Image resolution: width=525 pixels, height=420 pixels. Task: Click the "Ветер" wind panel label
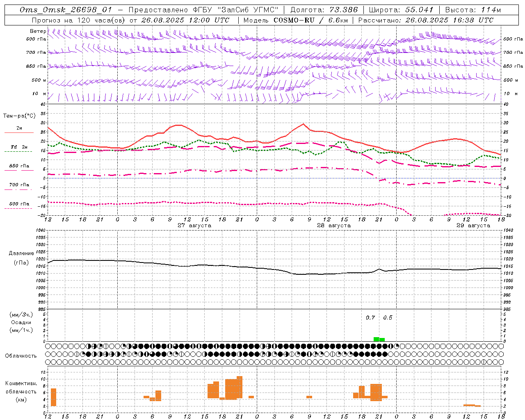click(x=38, y=31)
